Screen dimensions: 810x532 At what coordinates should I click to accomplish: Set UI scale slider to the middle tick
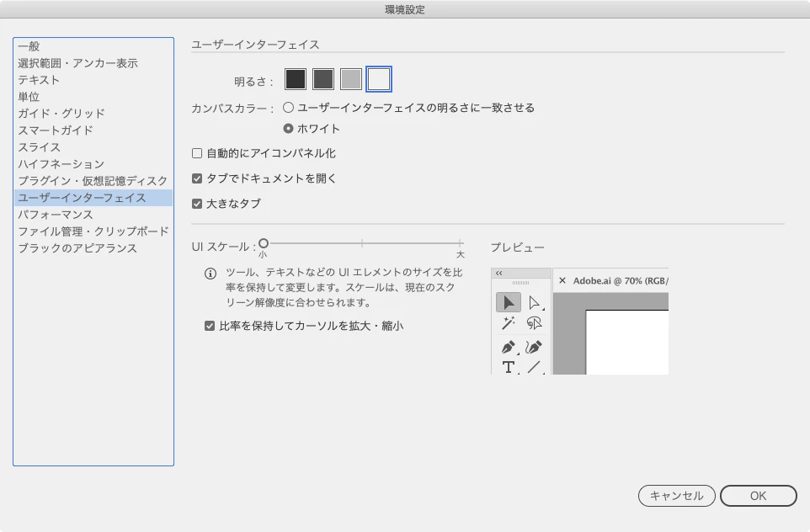coord(362,243)
